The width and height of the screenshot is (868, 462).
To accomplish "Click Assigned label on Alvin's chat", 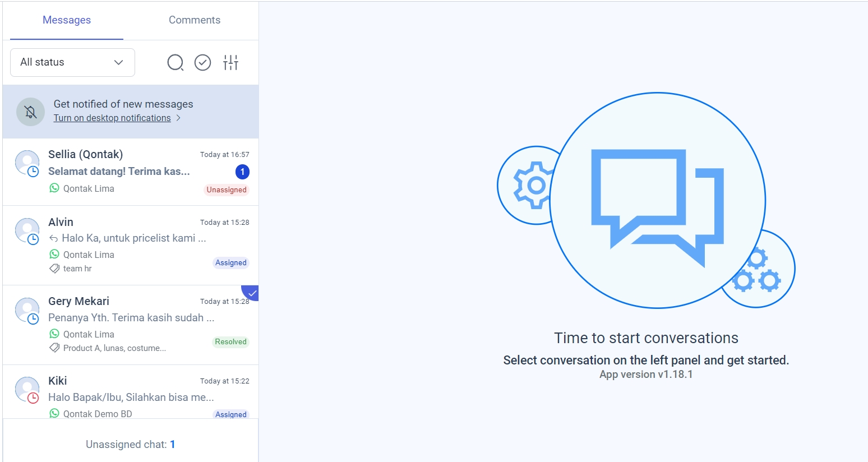I will (230, 263).
